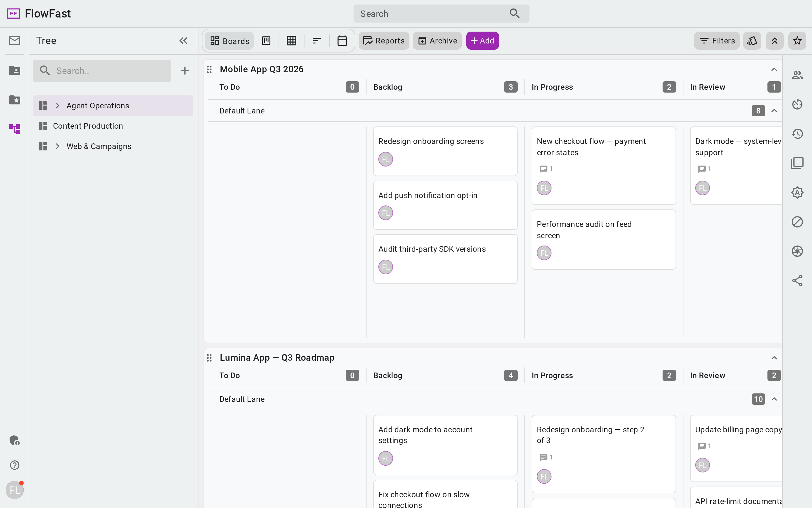Open the share icon in right rail
The width and height of the screenshot is (812, 508).
pos(797,281)
